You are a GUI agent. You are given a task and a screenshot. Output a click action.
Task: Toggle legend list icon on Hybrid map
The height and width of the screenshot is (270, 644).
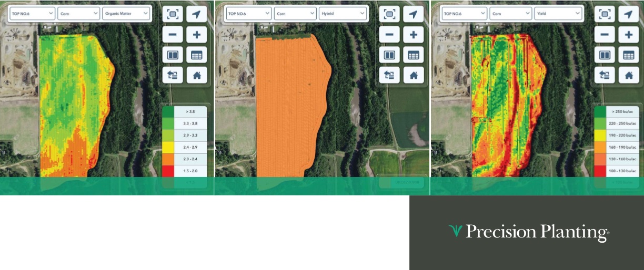point(389,75)
